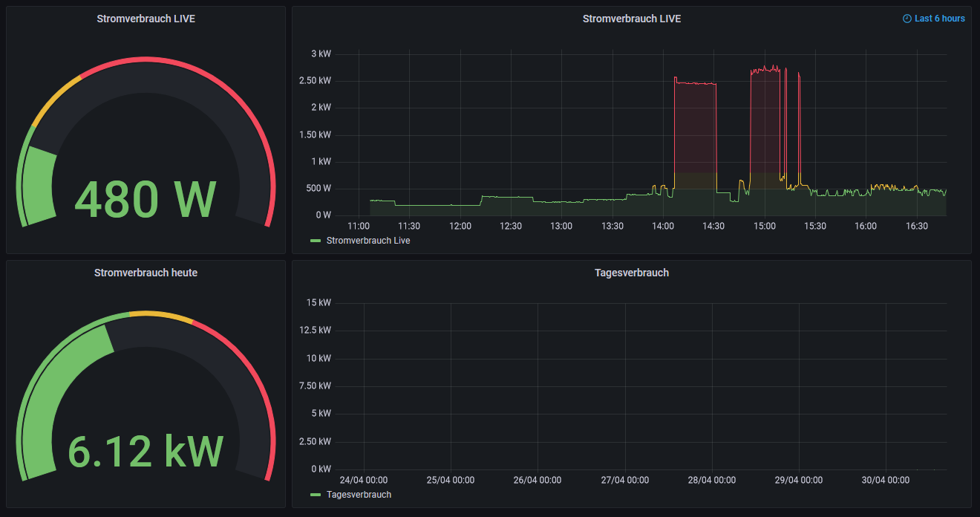Screen dimensions: 980x517
Task: Open Stromverbrauch LIVE graph panel title menu
Action: pyautogui.click(x=632, y=19)
